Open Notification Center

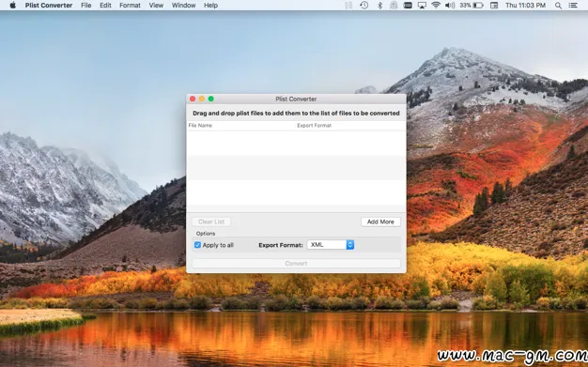coord(573,6)
